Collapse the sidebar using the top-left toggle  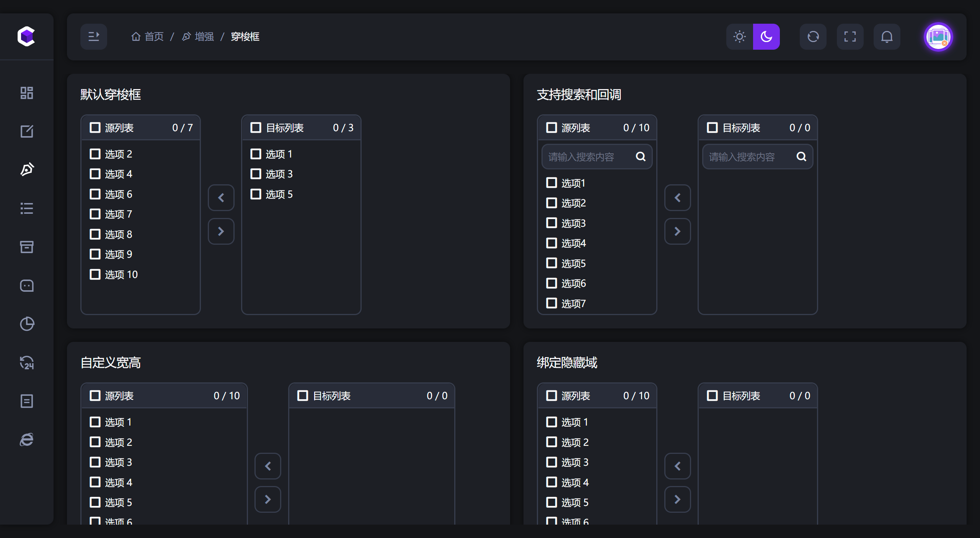click(94, 36)
